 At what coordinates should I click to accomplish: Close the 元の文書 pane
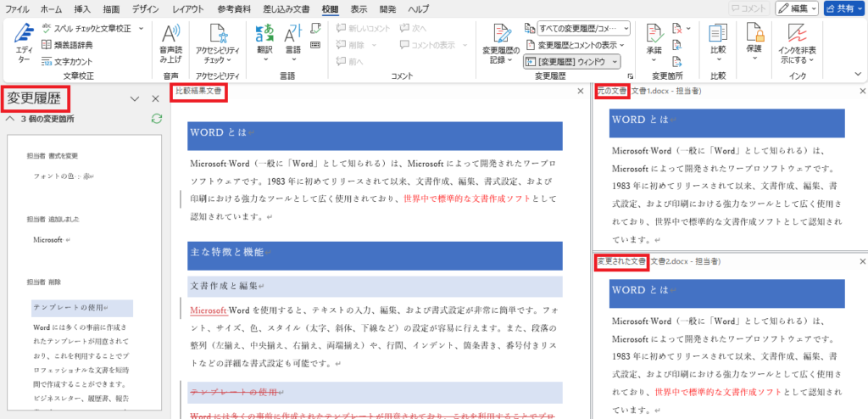862,92
